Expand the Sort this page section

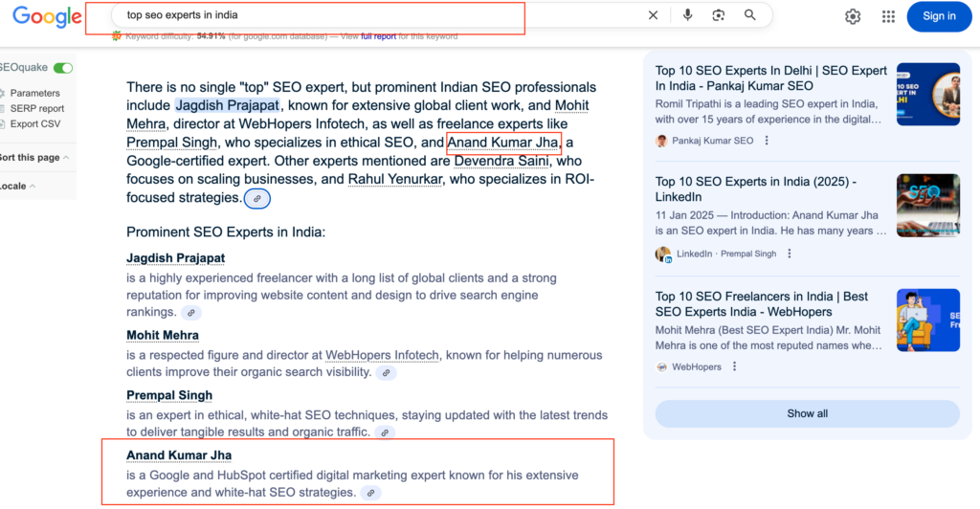coord(34,157)
